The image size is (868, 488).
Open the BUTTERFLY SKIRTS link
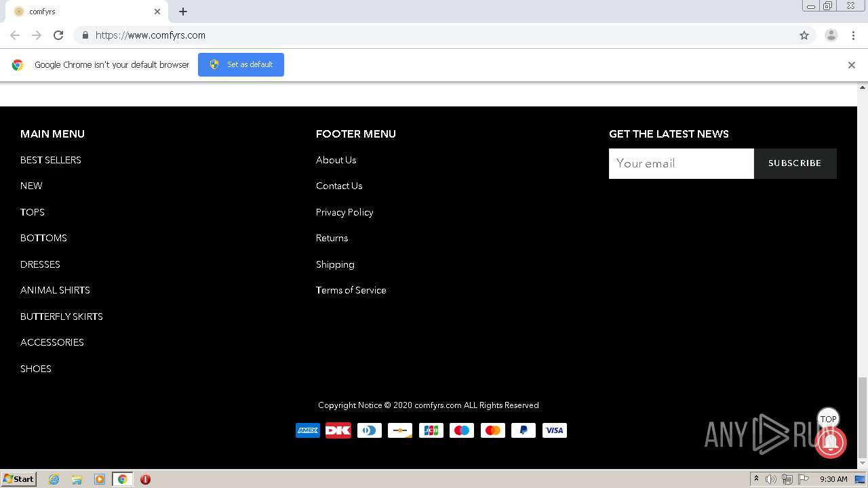pos(62,317)
